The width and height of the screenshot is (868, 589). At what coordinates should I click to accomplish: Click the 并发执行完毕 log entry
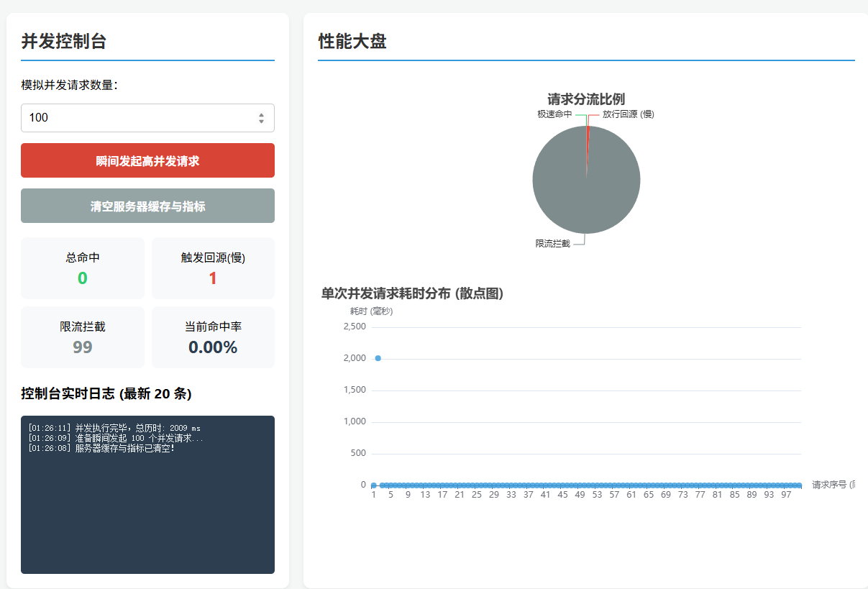114,428
